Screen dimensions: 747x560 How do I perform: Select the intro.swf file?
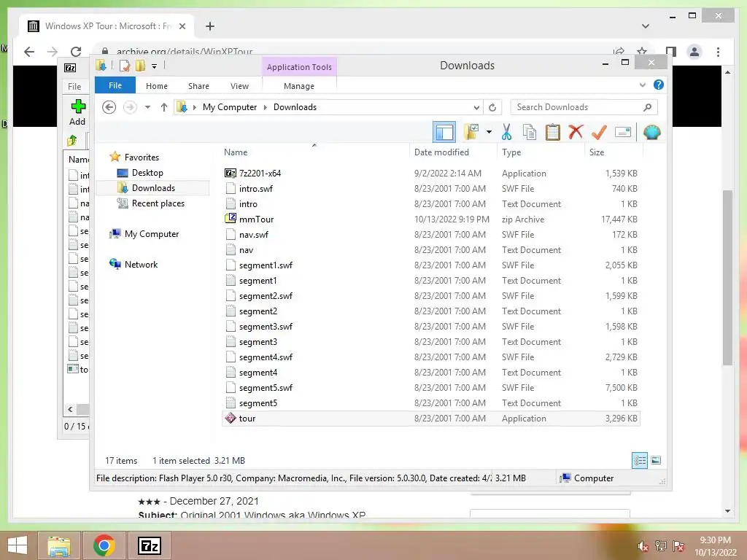click(431, 189)
